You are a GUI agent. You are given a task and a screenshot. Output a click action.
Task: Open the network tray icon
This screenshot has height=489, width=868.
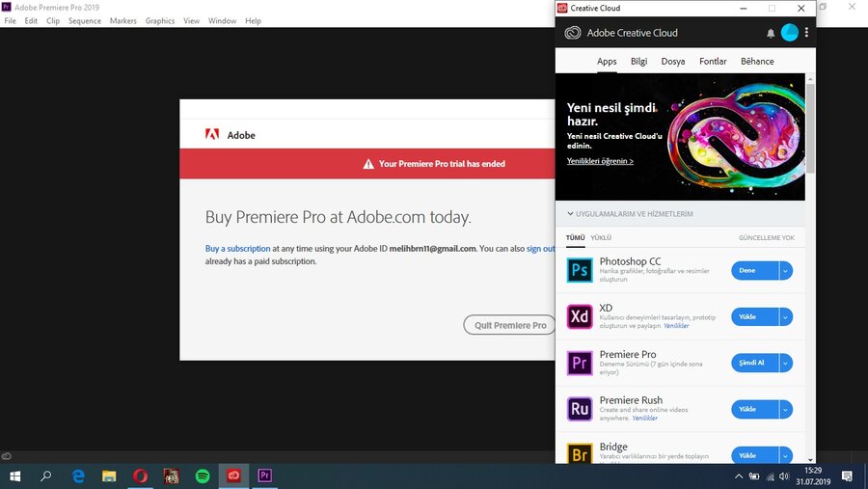coord(770,476)
